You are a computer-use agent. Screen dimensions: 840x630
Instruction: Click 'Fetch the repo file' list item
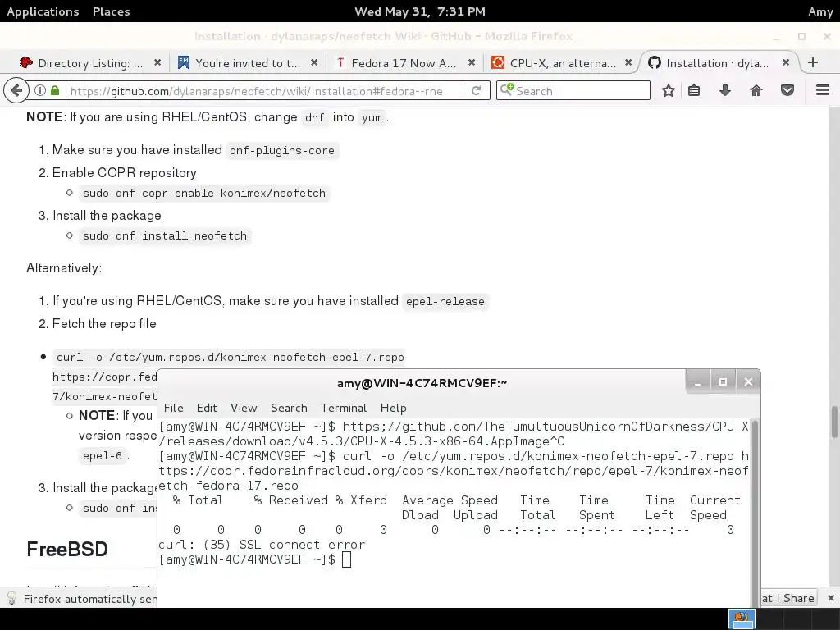[104, 323]
